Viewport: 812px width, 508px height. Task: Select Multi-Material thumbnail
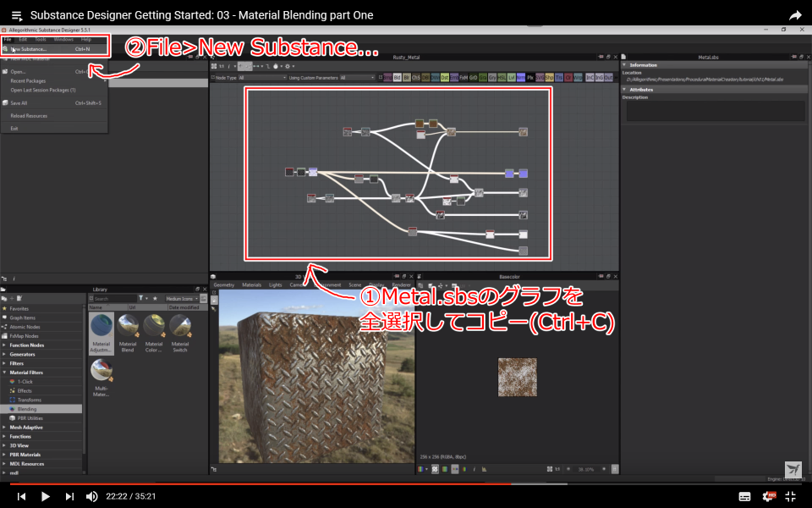[101, 378]
